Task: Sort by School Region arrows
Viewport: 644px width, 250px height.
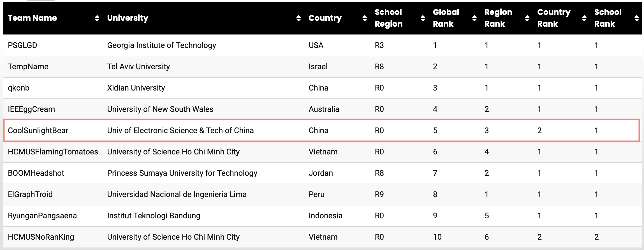Action: pos(423,18)
